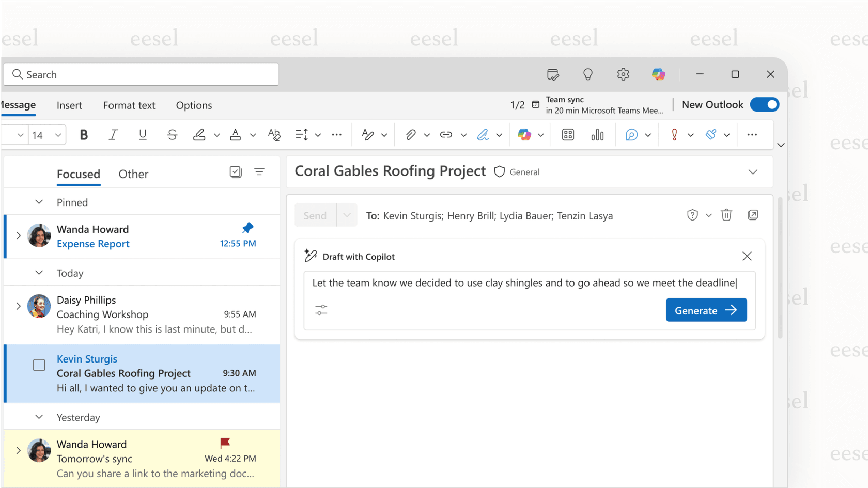Expand the conversation from Wanda Howard
This screenshot has height=488, width=868.
[19, 235]
